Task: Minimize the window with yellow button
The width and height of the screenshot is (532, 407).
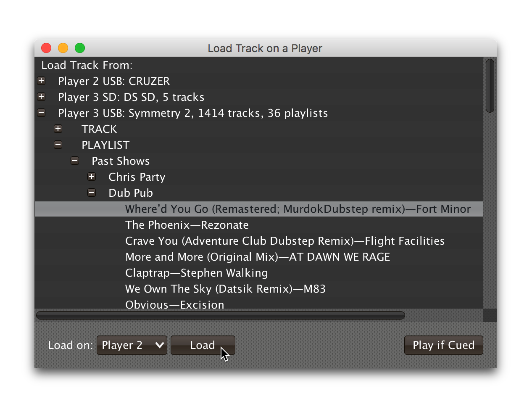Action: tap(63, 48)
